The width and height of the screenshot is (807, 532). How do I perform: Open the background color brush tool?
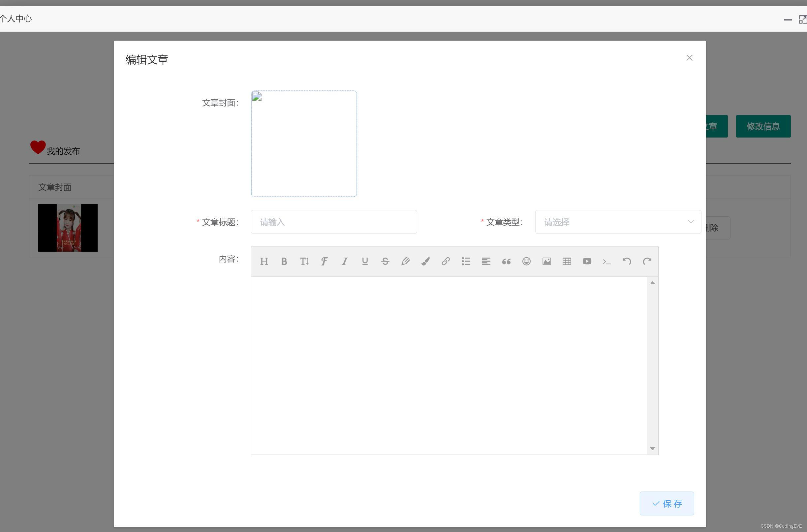click(425, 261)
